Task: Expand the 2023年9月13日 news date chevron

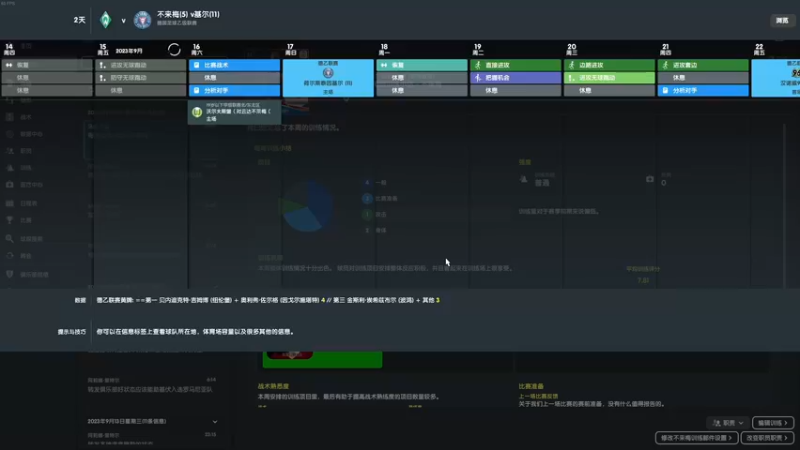Action: pos(215,422)
